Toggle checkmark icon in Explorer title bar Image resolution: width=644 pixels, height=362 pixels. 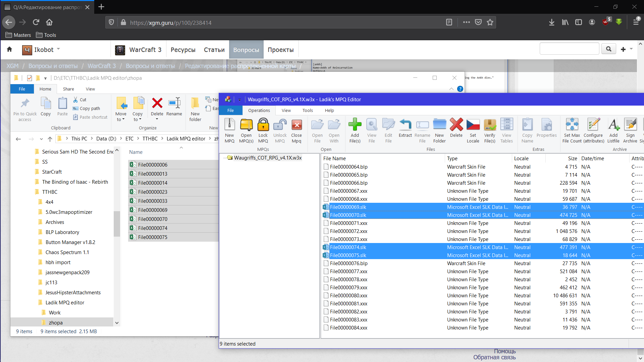coord(30,78)
